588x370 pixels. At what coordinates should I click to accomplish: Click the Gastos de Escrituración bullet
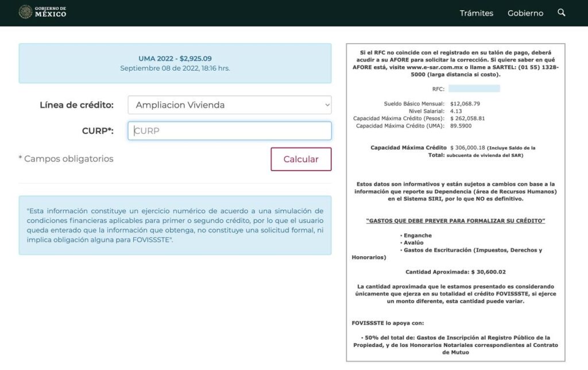click(x=447, y=254)
